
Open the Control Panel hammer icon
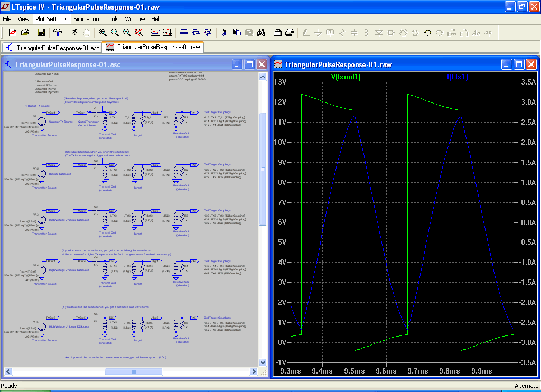pyautogui.click(x=58, y=32)
